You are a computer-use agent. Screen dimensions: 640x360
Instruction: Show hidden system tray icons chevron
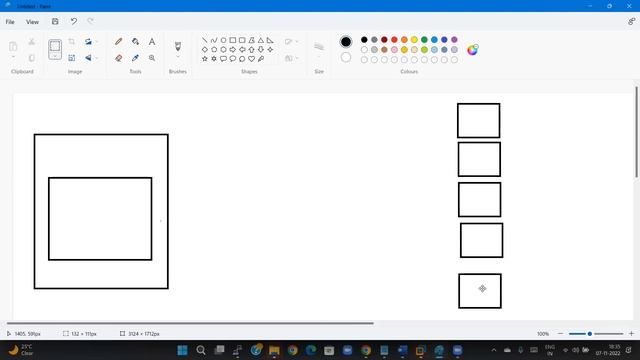[494, 350]
